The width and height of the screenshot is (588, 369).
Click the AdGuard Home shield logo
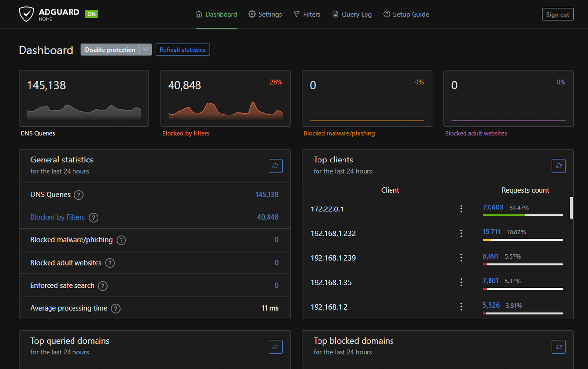click(x=26, y=14)
